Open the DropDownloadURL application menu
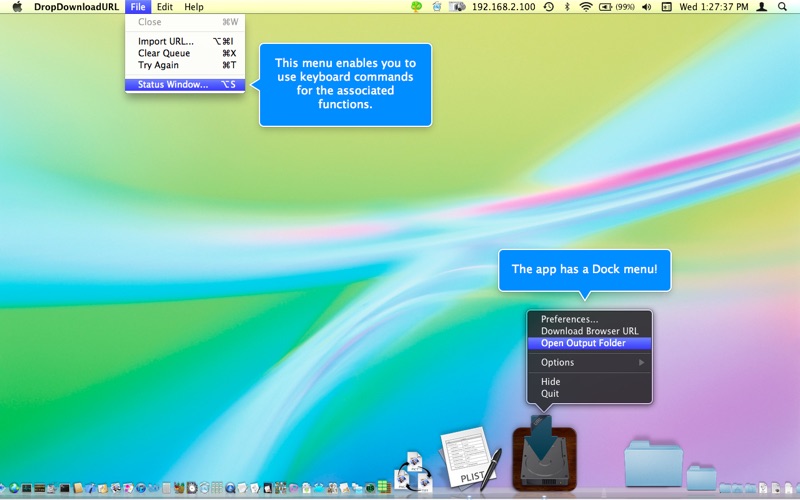 pos(76,7)
